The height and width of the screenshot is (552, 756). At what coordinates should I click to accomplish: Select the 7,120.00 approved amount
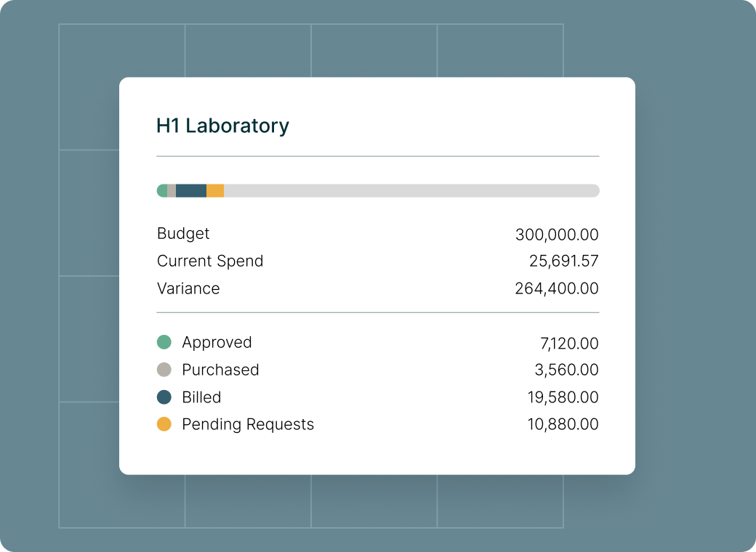pos(569,344)
